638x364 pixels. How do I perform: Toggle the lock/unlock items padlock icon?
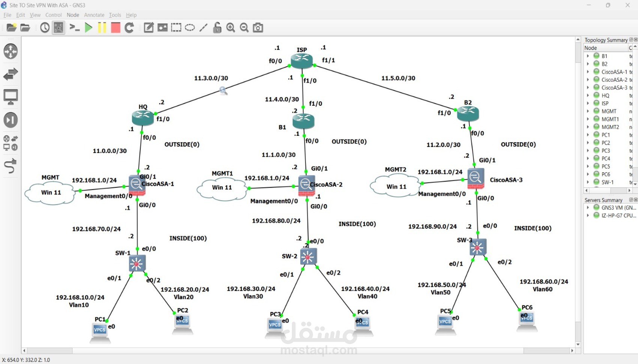217,28
